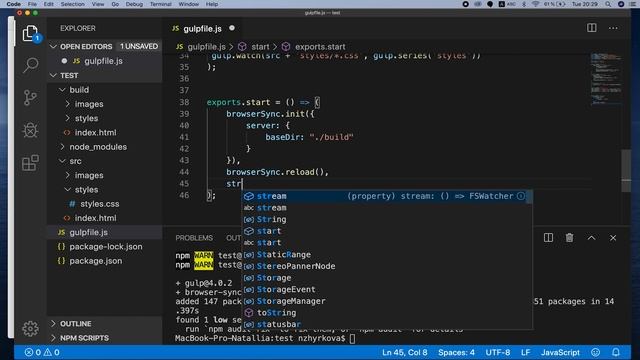This screenshot has height=360, width=640.
Task: Open the Debug view in activity bar
Action: point(30,131)
